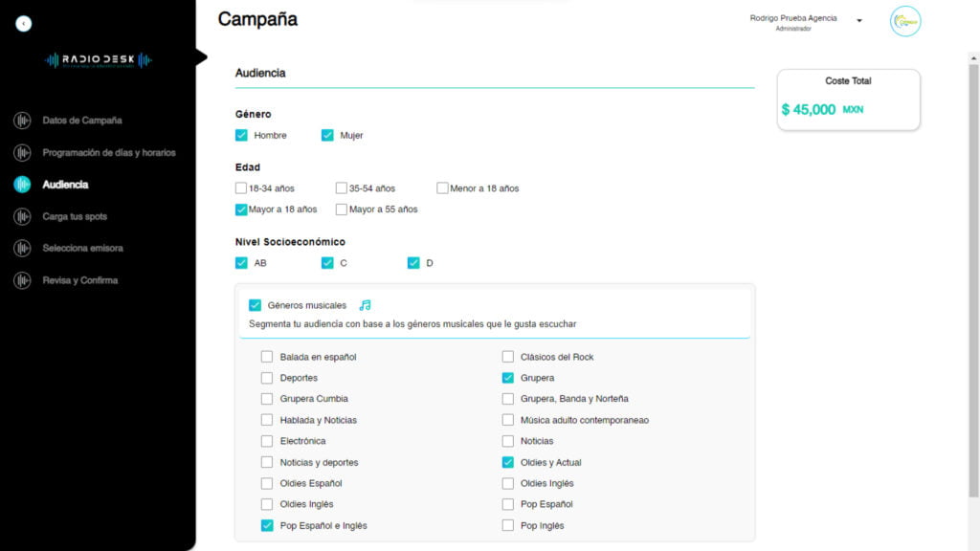Click the Revisa y Confirma step icon
Viewport: 980px width, 551px height.
(x=23, y=280)
